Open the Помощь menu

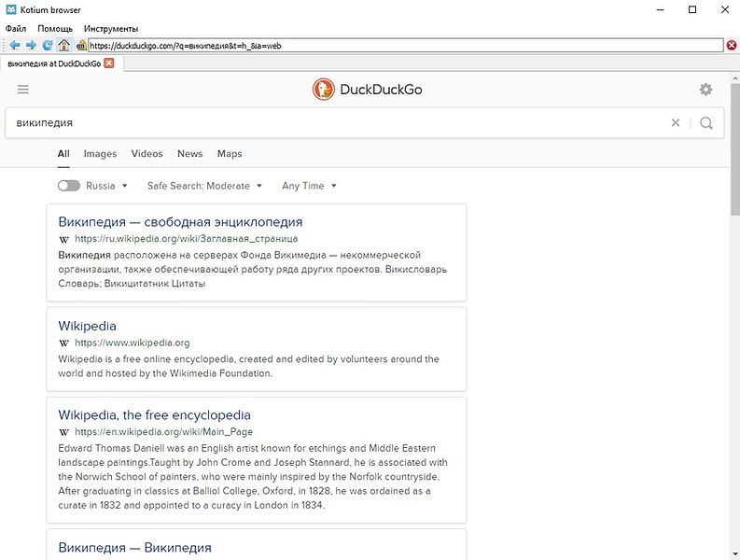click(55, 29)
